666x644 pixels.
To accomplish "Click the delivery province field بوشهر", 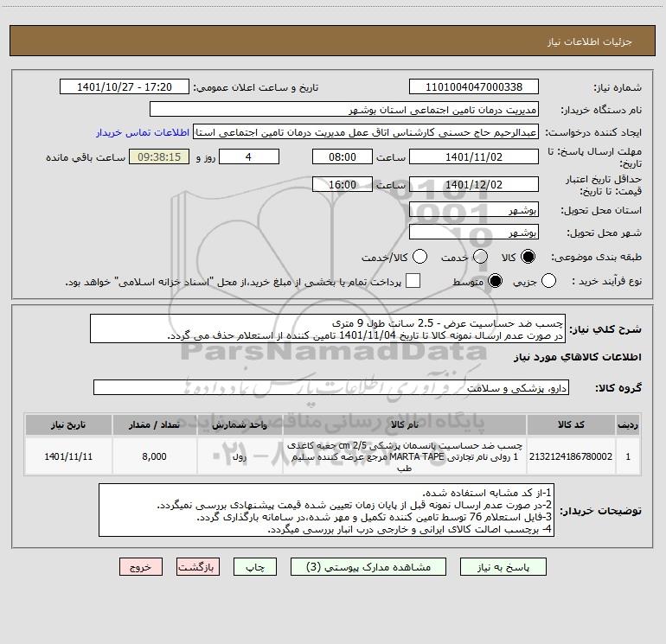I will coord(474,210).
